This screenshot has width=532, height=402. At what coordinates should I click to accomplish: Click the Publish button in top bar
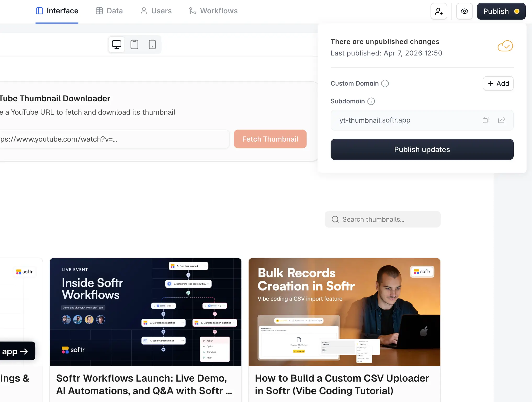[501, 11]
